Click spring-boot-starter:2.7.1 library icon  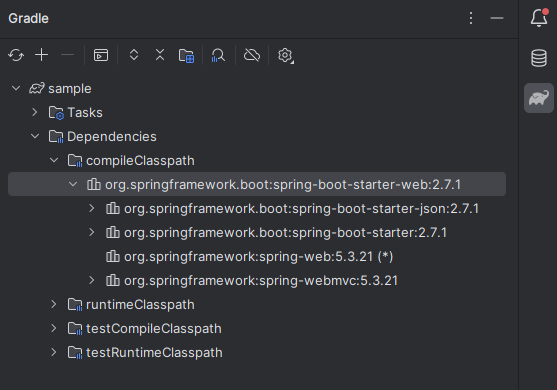113,232
